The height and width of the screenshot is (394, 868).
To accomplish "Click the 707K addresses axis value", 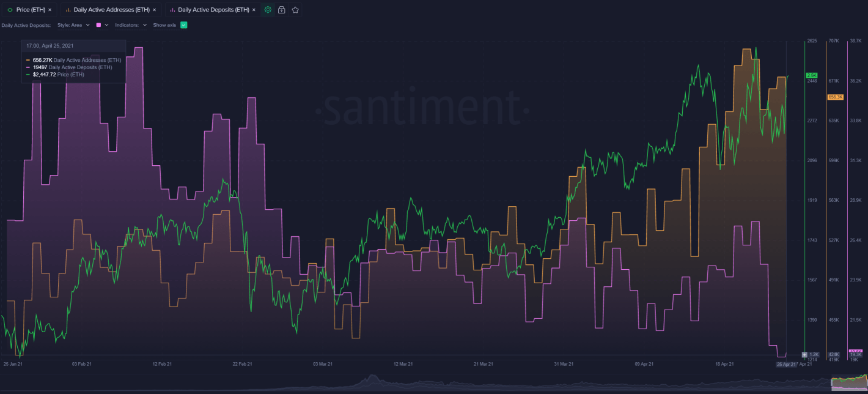I will pyautogui.click(x=833, y=41).
